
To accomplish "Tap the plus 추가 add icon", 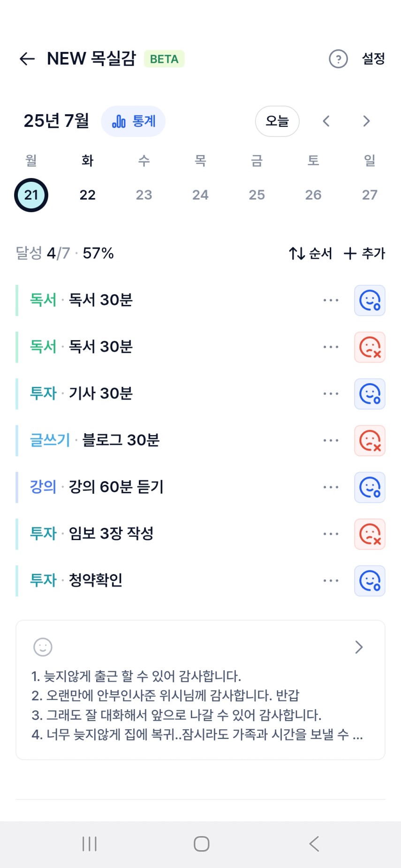I will pyautogui.click(x=350, y=253).
